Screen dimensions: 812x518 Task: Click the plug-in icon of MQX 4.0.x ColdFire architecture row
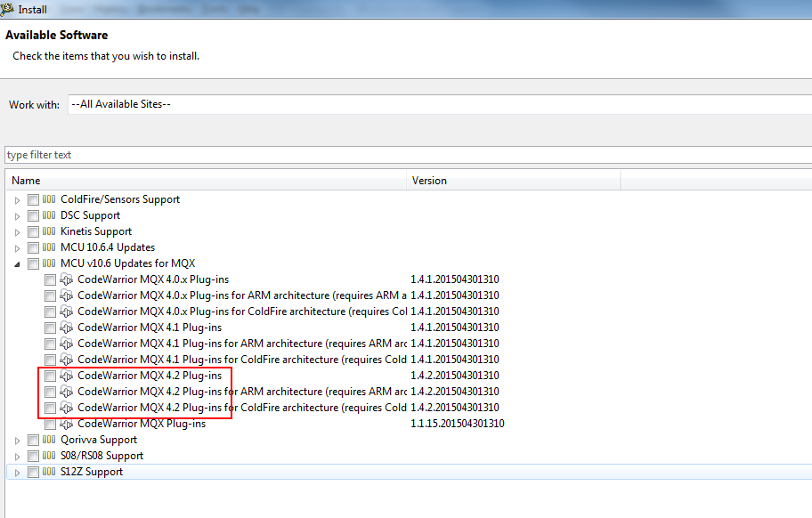[66, 312]
